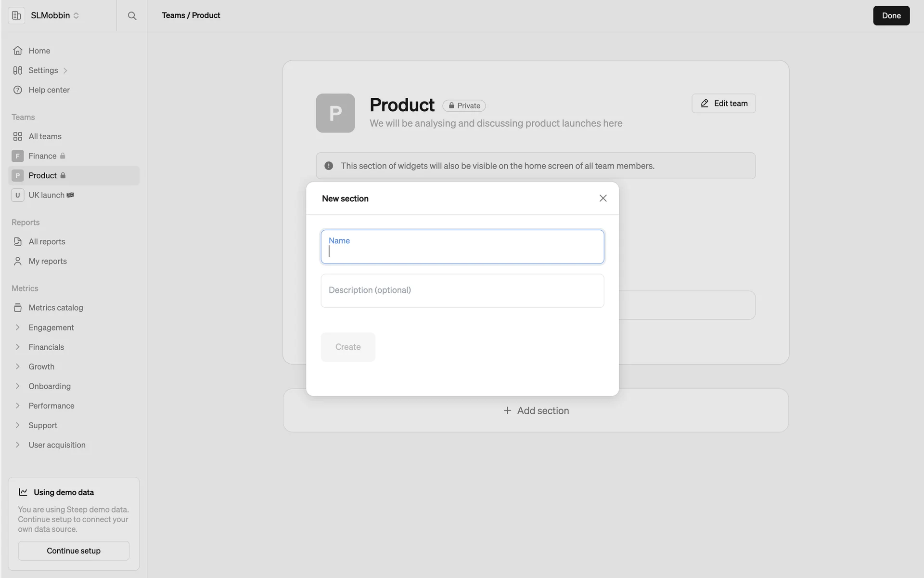Click the Edit team pencil button
This screenshot has width=924, height=578.
coord(723,104)
